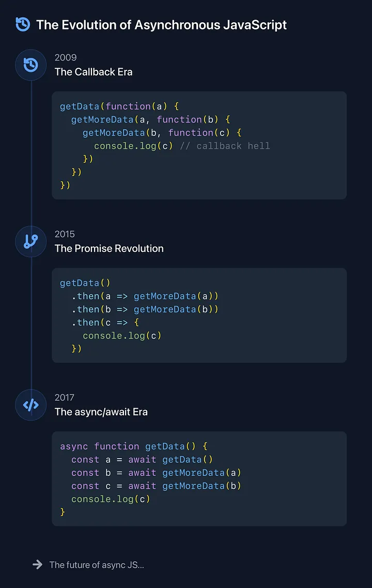Click the ".then(a => getMoreData(a))" line
Viewport: 372px width, 588px height.
coord(145,296)
